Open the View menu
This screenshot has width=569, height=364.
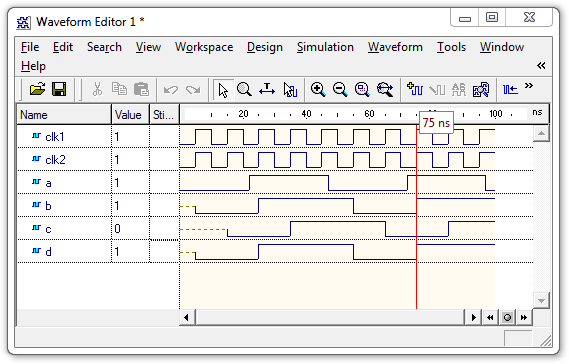[148, 47]
